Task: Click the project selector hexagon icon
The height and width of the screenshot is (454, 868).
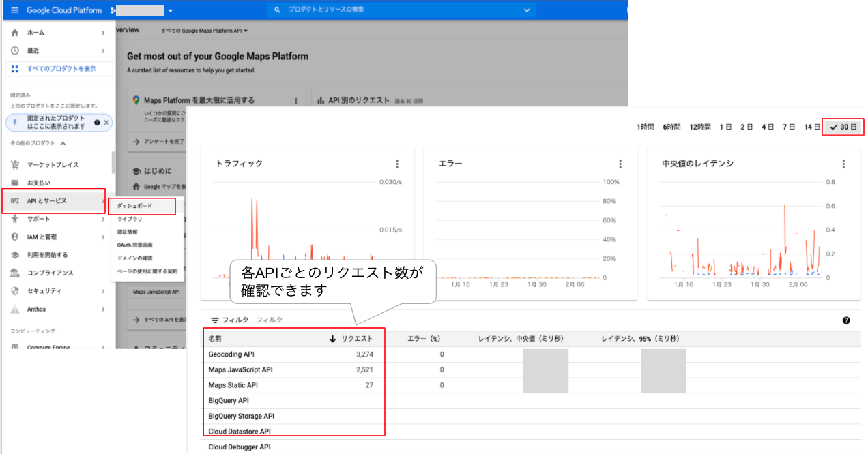Action: click(x=112, y=10)
